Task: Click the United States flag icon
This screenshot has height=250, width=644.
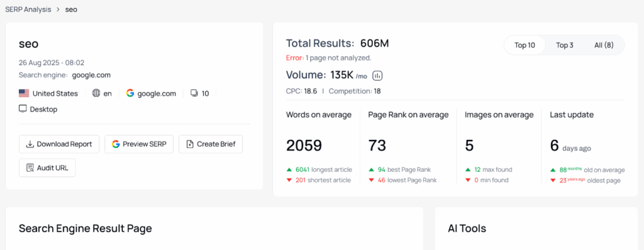Action: click(24, 93)
